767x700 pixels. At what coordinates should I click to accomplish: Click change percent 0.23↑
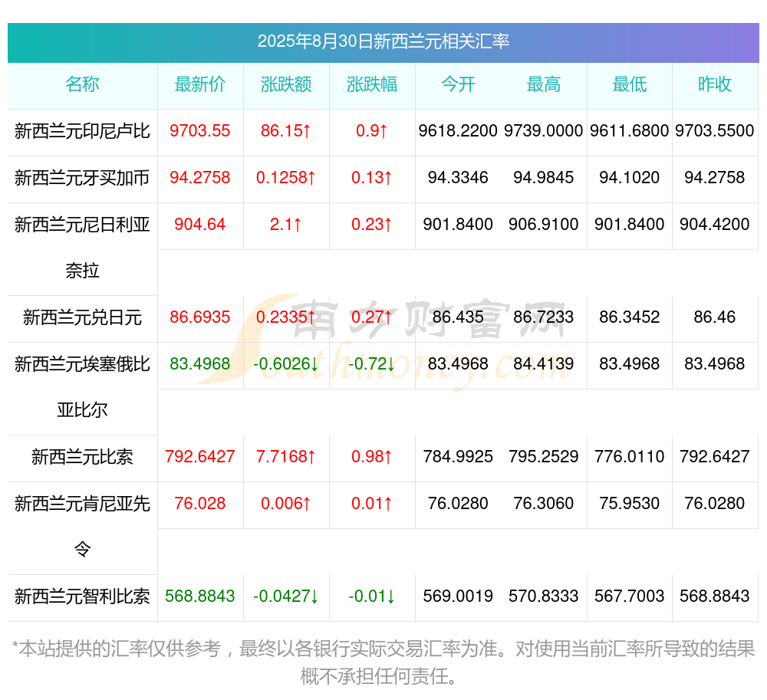click(x=372, y=225)
